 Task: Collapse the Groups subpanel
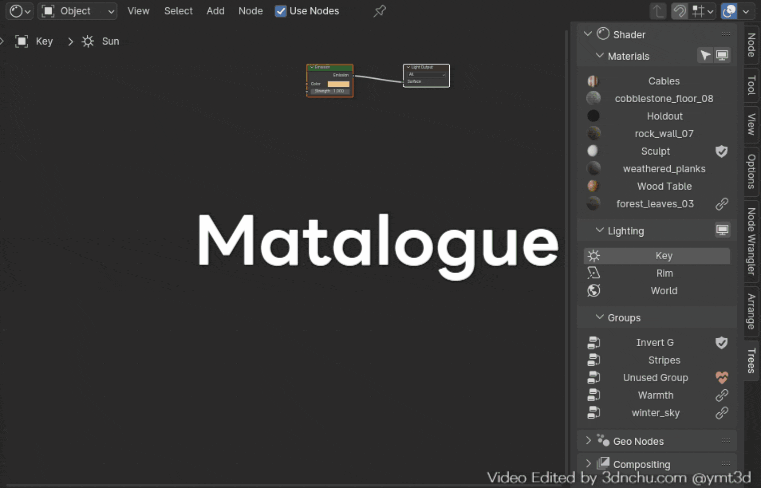[x=599, y=317]
